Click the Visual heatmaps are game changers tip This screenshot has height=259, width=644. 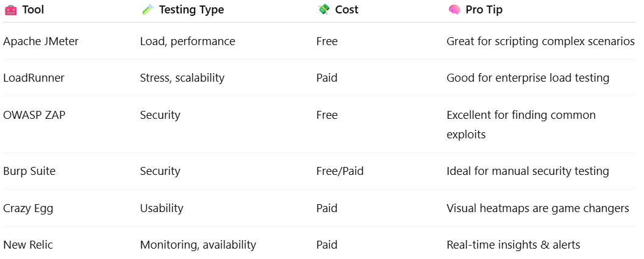pyautogui.click(x=538, y=208)
